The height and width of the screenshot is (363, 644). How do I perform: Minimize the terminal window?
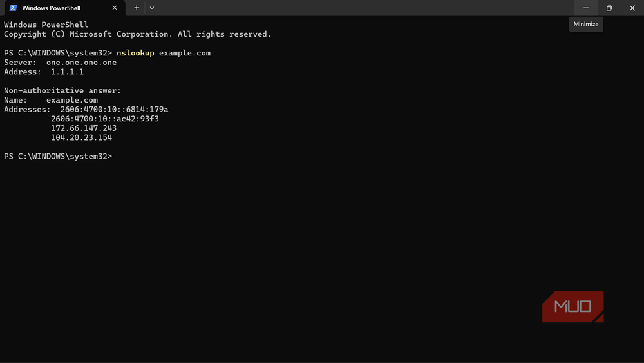[x=586, y=8]
